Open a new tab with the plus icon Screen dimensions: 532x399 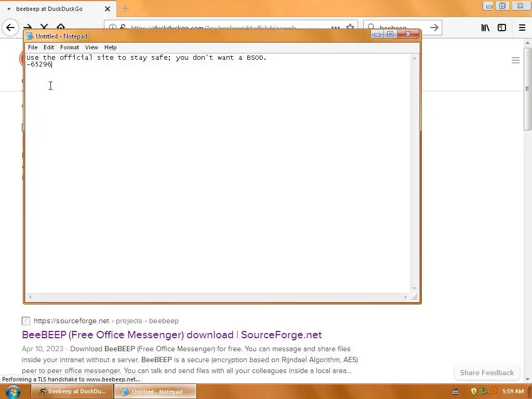click(x=125, y=8)
